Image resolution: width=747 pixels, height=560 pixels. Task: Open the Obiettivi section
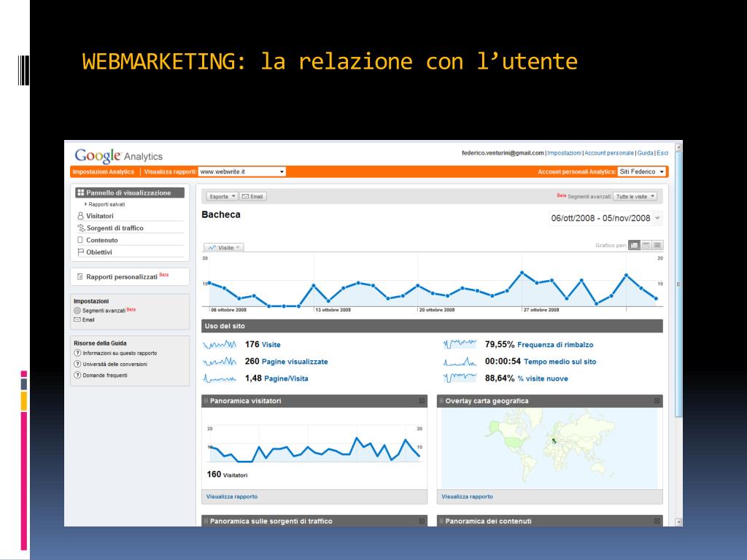coord(99,252)
